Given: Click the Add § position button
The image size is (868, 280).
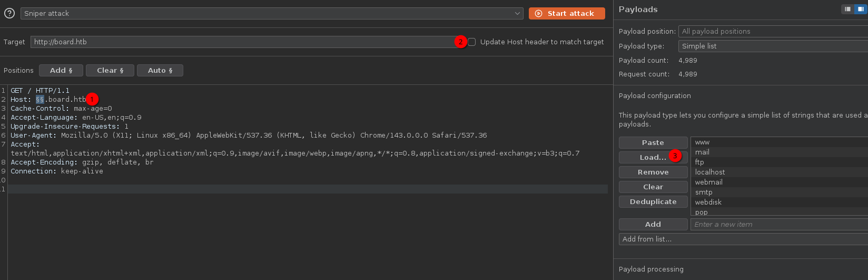Looking at the screenshot, I should pos(61,70).
